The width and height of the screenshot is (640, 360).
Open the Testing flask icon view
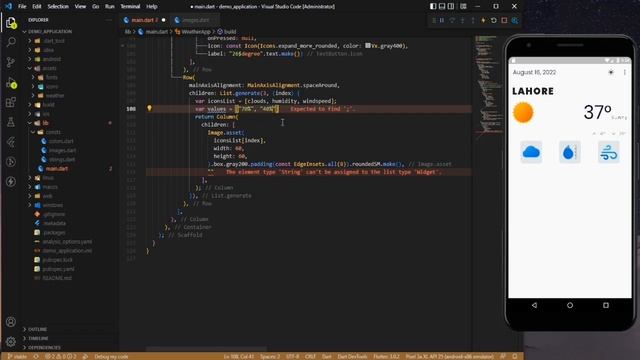pos(11,122)
